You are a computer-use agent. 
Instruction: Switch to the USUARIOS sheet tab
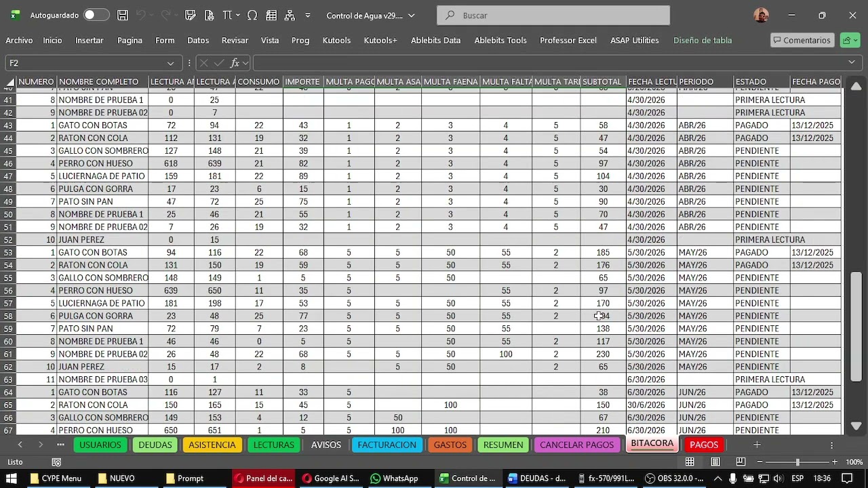[100, 445]
